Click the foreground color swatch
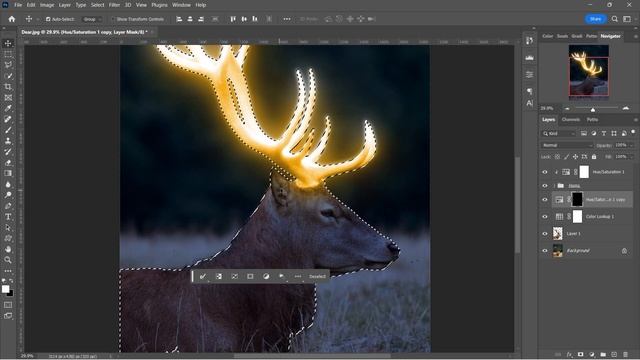 5,289
